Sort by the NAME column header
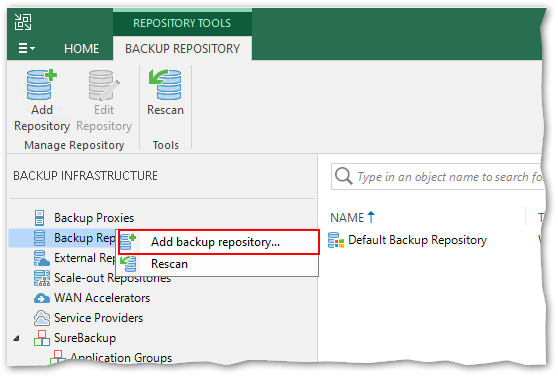558x377 pixels. pyautogui.click(x=352, y=217)
